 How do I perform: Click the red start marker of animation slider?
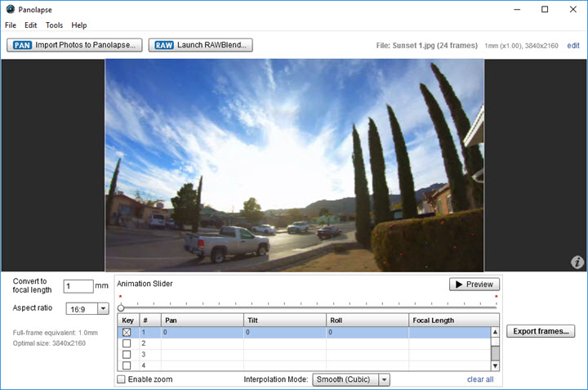120,297
